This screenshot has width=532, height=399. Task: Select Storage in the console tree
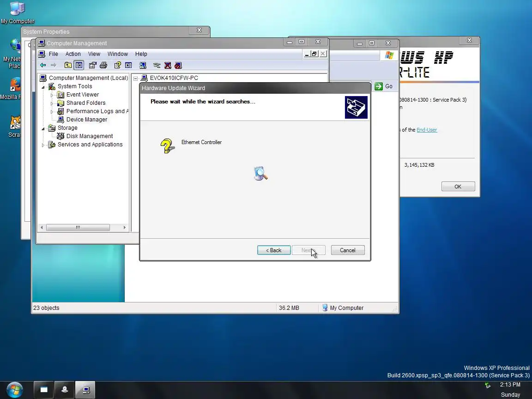tap(67, 128)
